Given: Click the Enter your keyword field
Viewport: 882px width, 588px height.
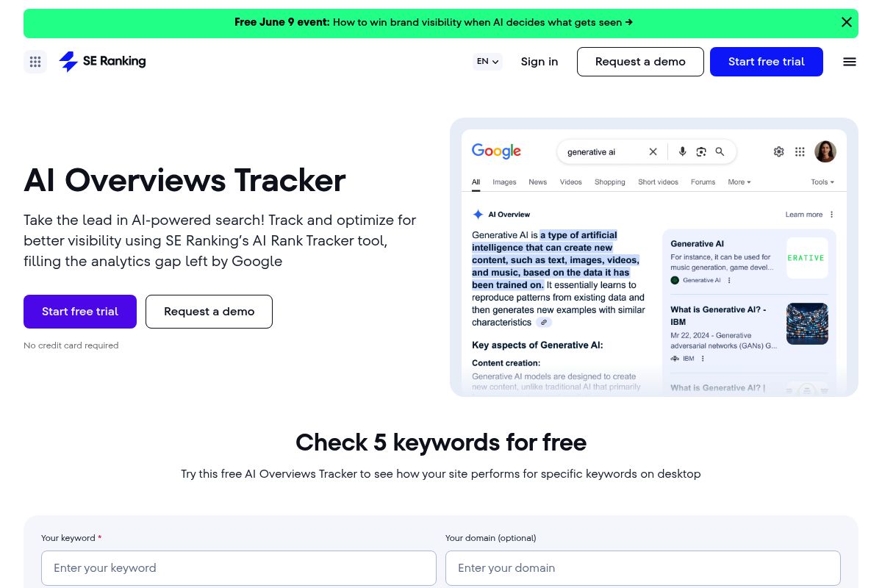Looking at the screenshot, I should point(239,568).
